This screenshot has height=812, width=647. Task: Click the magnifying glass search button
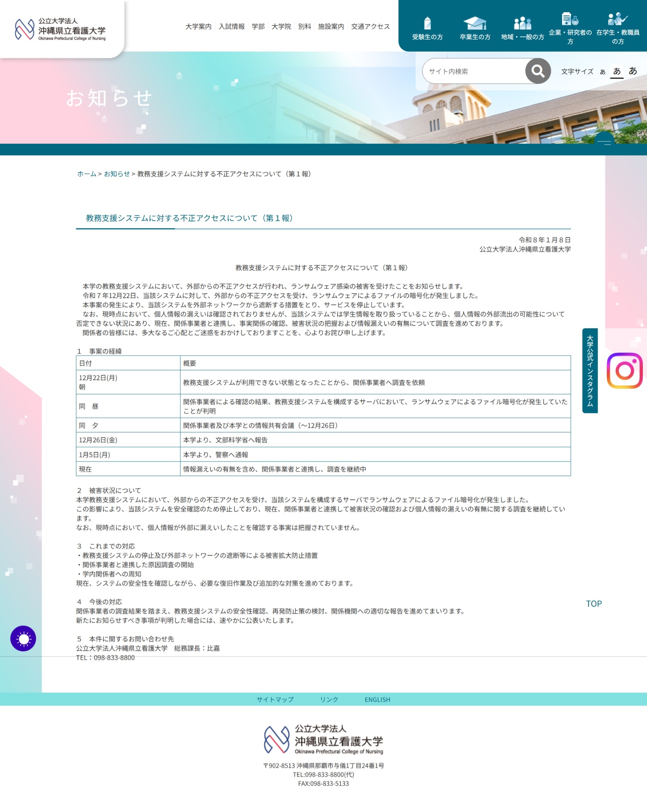(538, 71)
